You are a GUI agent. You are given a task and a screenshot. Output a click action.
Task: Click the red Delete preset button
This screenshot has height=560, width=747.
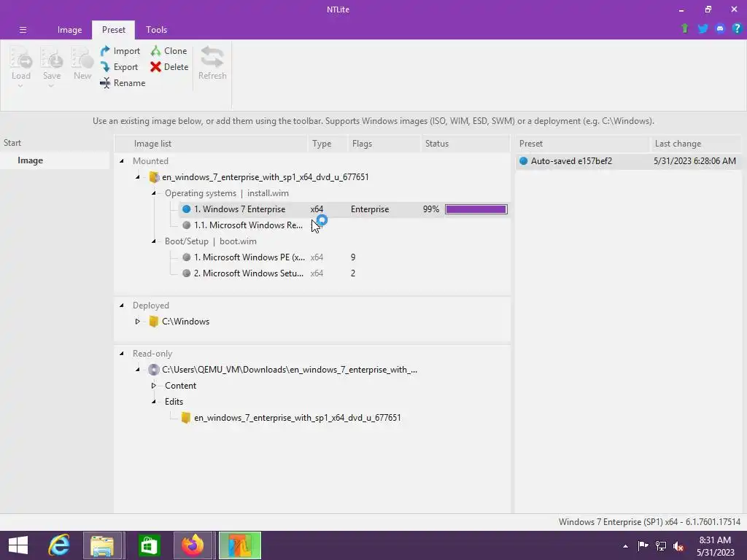point(169,67)
